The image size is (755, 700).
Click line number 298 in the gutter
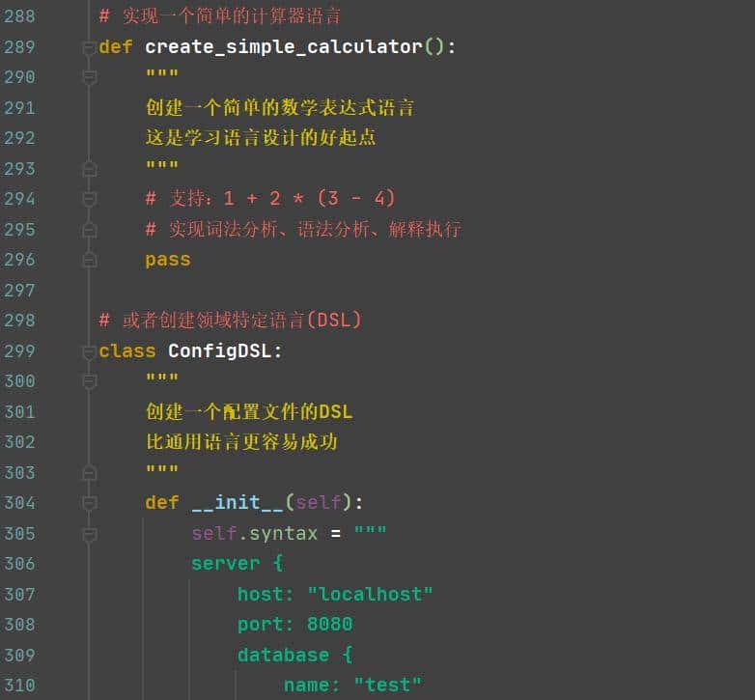[x=19, y=321]
